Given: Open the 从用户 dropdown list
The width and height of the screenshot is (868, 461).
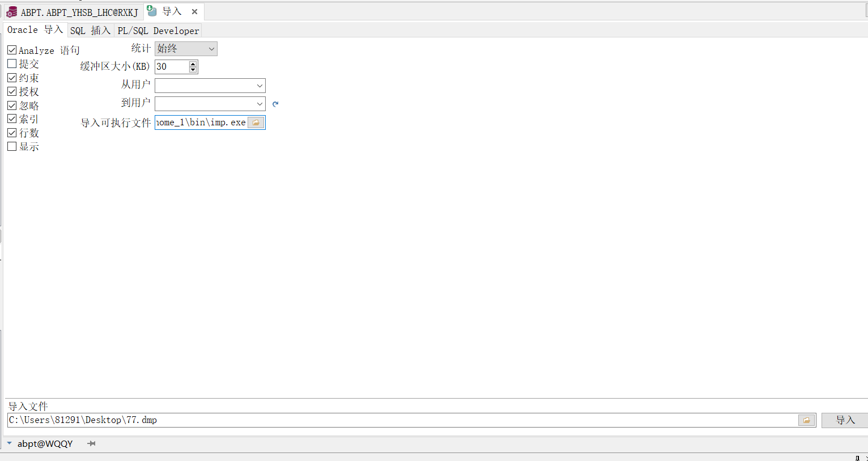Looking at the screenshot, I should [259, 86].
